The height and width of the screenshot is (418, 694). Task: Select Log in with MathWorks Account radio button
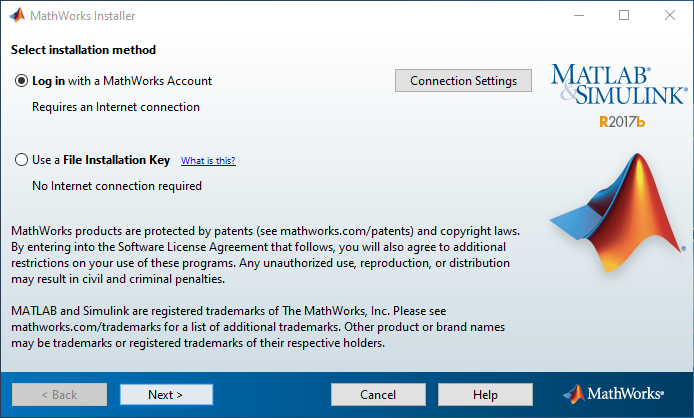coord(21,81)
